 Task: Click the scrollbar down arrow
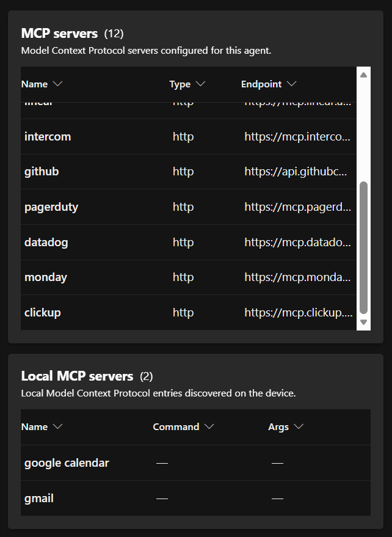[x=363, y=323]
